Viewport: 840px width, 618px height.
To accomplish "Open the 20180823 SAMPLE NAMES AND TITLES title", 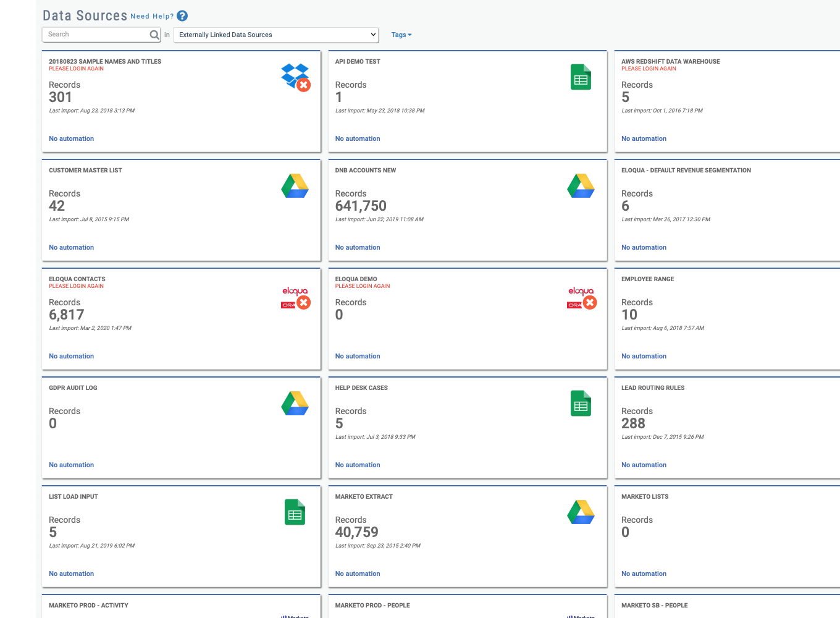I will (x=105, y=62).
